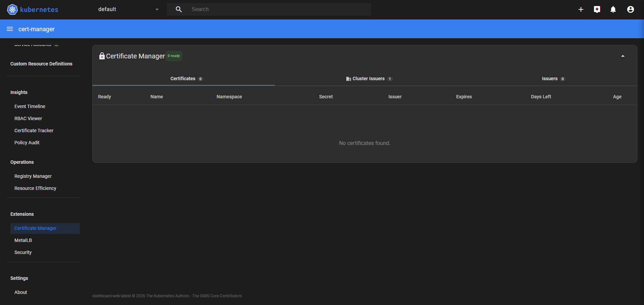Screen dimensions: 644x305
Task: Open MetalLB extension
Action: pos(23,240)
